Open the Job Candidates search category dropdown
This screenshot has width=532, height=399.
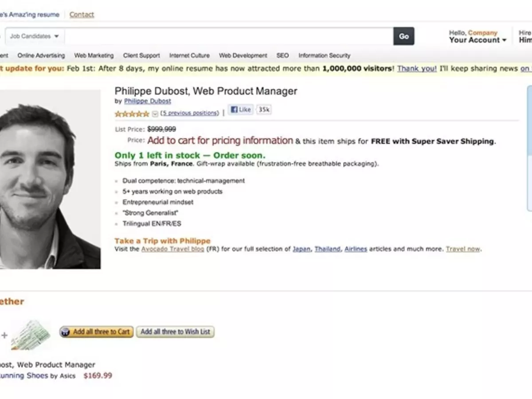pyautogui.click(x=35, y=36)
